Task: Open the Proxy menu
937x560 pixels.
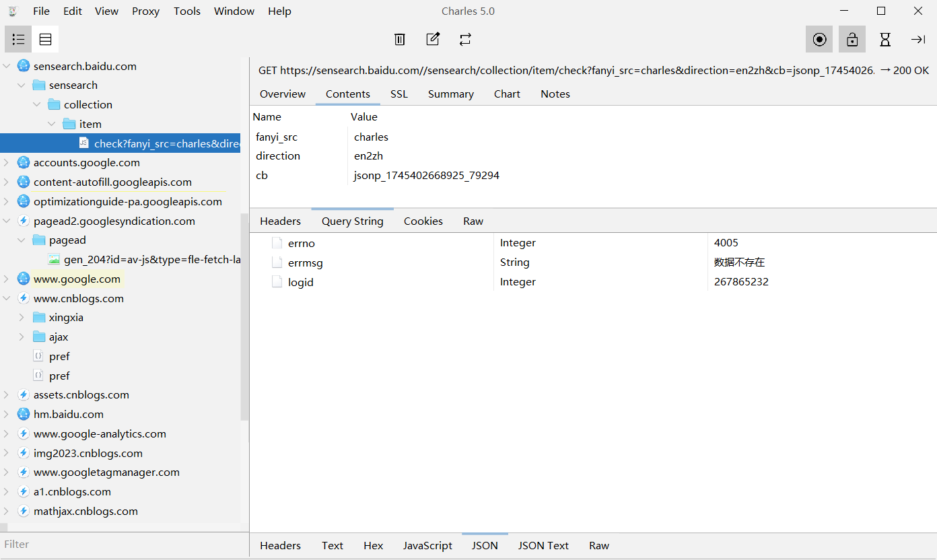Action: pyautogui.click(x=145, y=11)
